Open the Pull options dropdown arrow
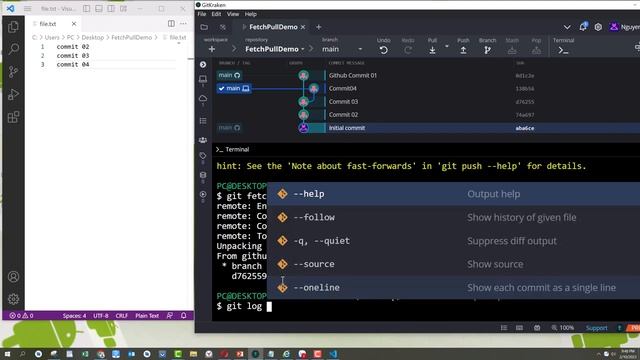 [447, 46]
